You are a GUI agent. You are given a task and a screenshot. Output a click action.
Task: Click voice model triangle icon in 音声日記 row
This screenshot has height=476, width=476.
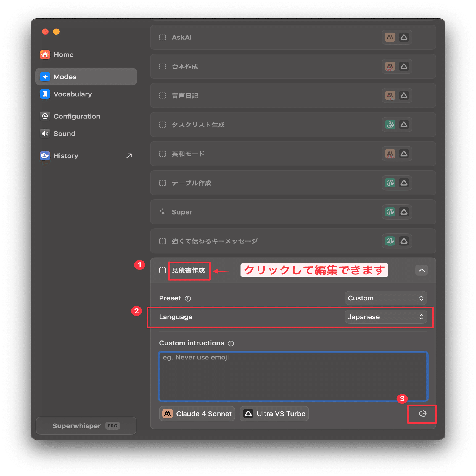[x=404, y=96]
